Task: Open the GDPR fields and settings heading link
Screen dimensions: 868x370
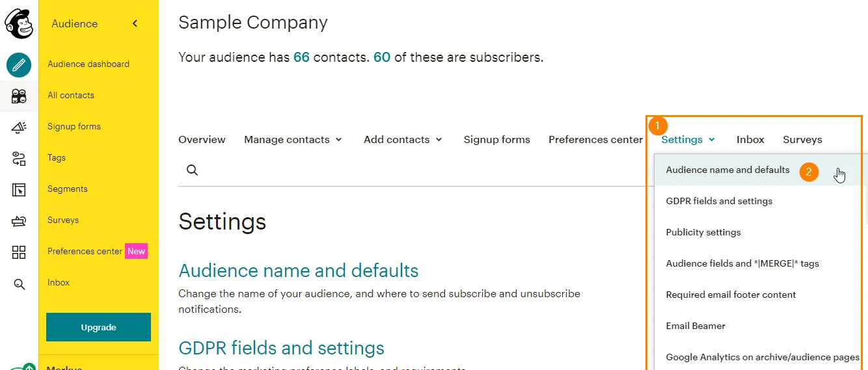Action: (x=281, y=348)
